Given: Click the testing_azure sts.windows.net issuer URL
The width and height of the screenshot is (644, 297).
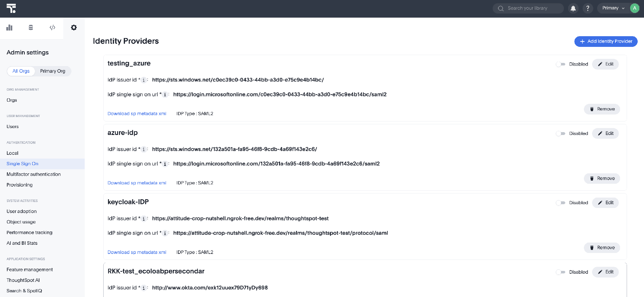Looking at the screenshot, I should coord(238,80).
